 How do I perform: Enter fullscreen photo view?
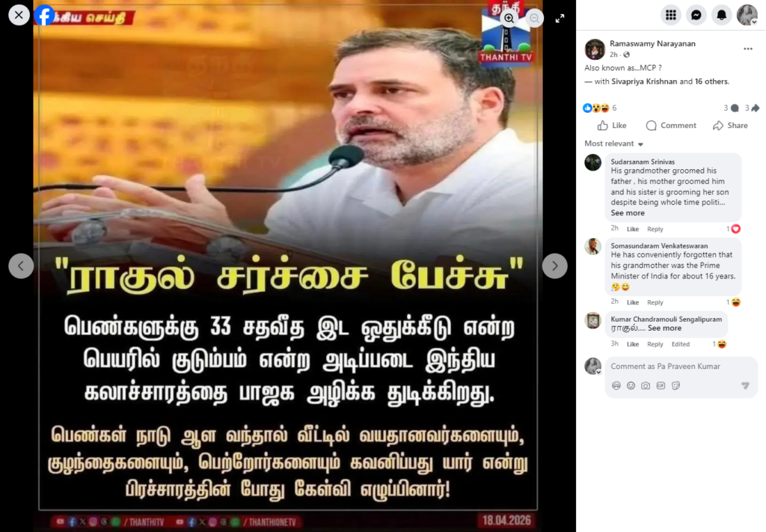[560, 19]
